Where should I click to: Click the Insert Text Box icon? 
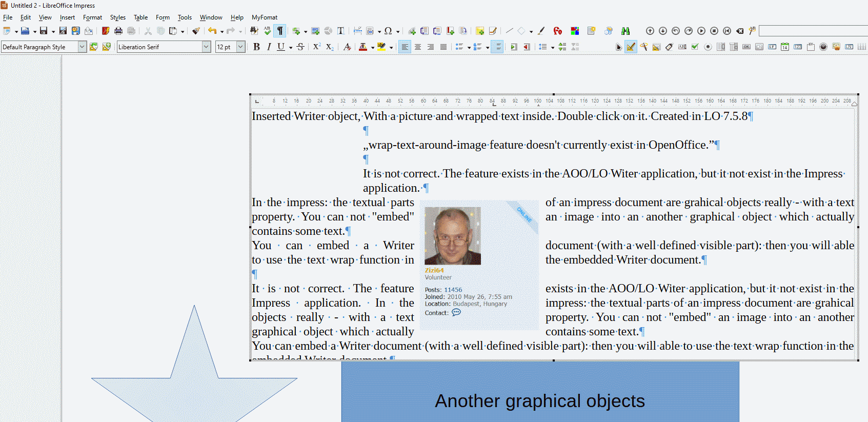pos(341,31)
